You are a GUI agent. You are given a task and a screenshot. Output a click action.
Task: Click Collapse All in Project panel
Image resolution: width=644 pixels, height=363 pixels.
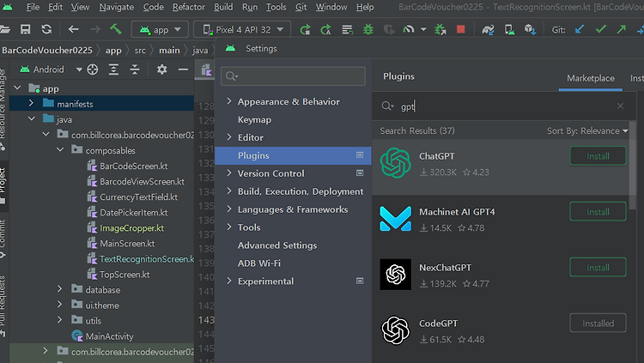tap(135, 70)
